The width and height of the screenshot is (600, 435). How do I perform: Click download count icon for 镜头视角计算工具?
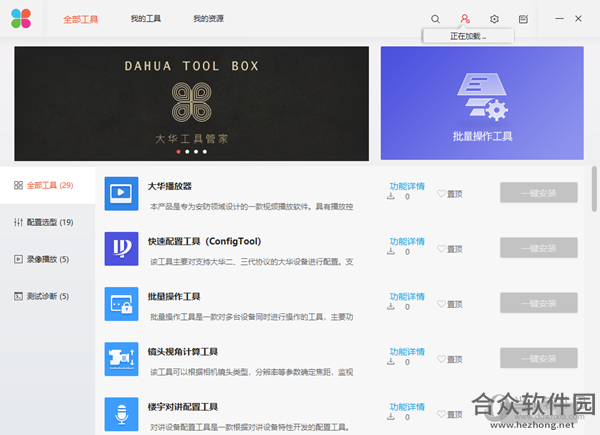tap(391, 362)
